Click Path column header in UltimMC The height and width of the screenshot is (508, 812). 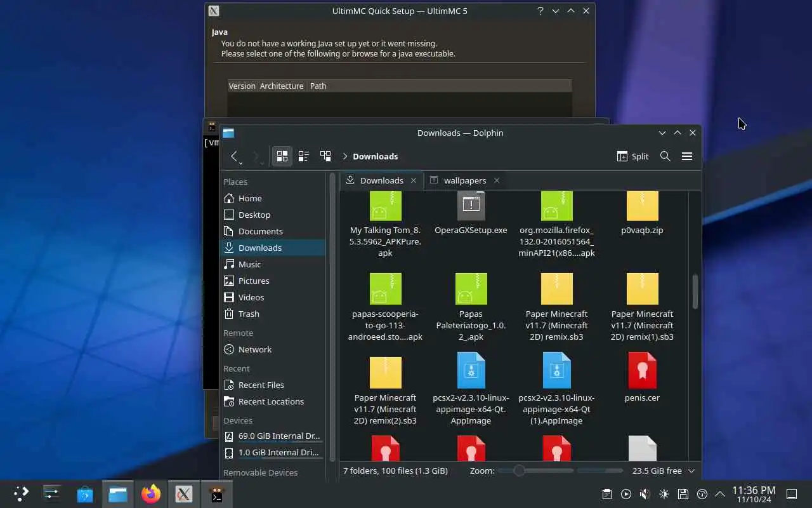[318, 86]
